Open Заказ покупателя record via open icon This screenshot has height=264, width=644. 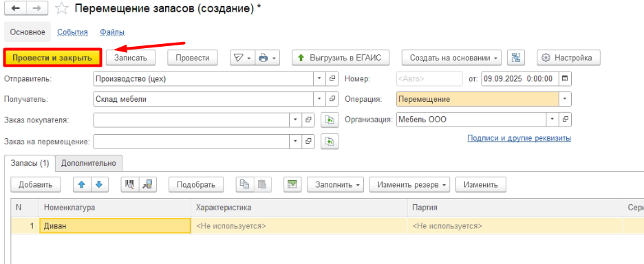(x=308, y=120)
